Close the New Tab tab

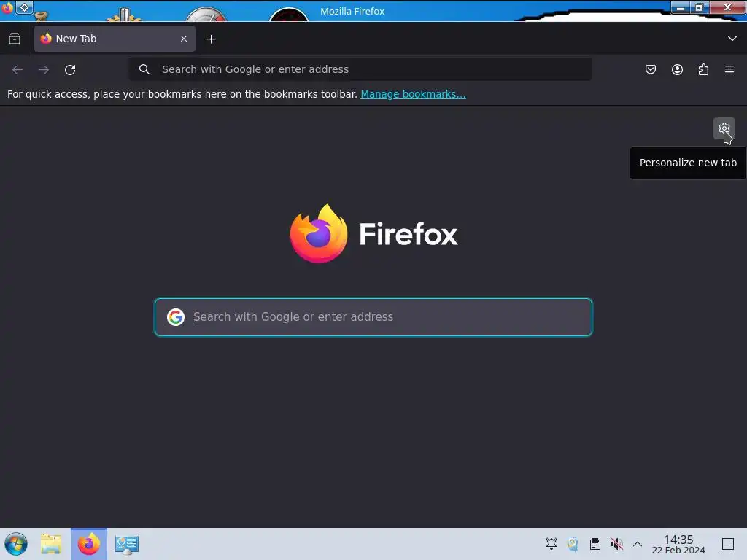(x=184, y=39)
